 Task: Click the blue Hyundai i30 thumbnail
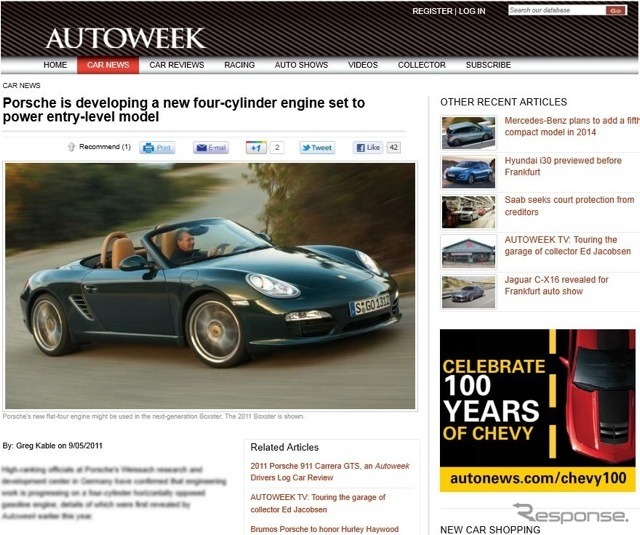(x=469, y=172)
